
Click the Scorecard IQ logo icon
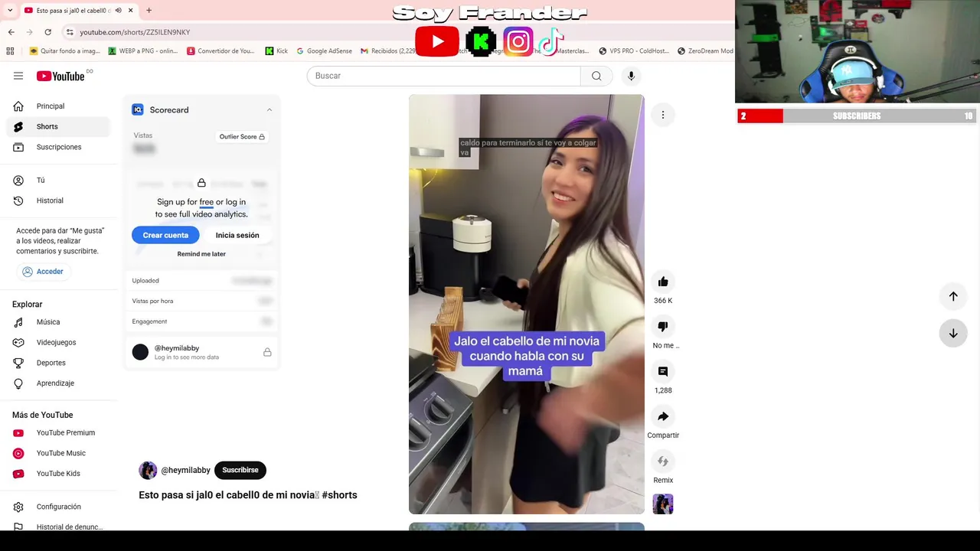tap(138, 110)
